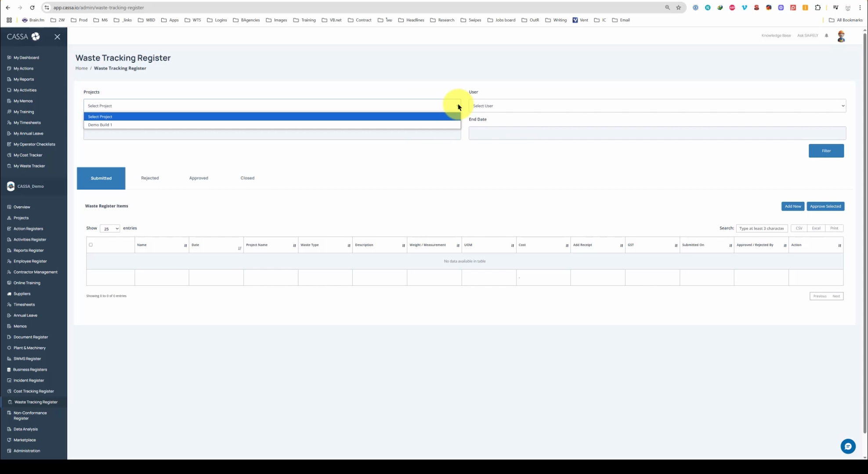The image size is (868, 474).
Task: Open the Select User dropdown
Action: coord(657,106)
